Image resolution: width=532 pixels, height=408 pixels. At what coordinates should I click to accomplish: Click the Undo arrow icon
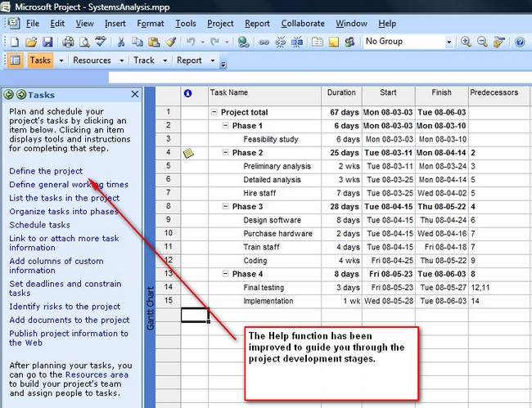coord(191,42)
